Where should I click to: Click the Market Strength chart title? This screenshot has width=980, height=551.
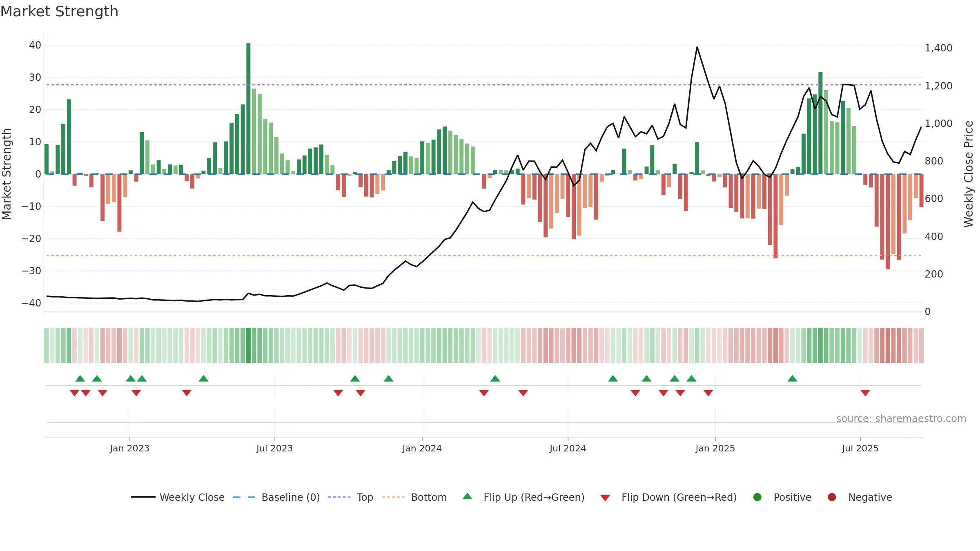click(x=59, y=11)
